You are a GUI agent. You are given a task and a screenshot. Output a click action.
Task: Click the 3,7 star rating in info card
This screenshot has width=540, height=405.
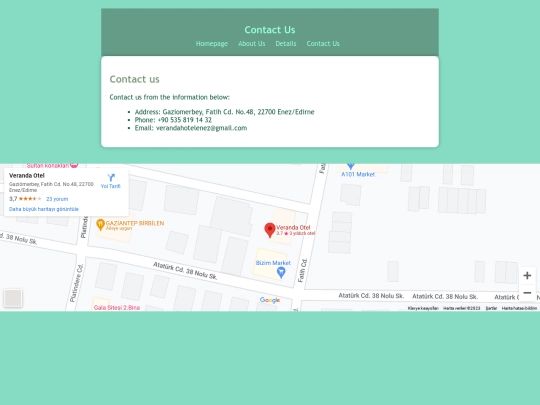pos(25,199)
